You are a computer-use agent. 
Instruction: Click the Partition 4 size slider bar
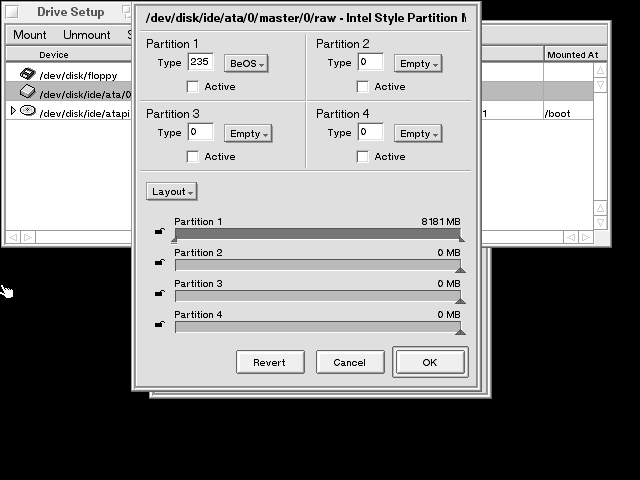coord(318,327)
